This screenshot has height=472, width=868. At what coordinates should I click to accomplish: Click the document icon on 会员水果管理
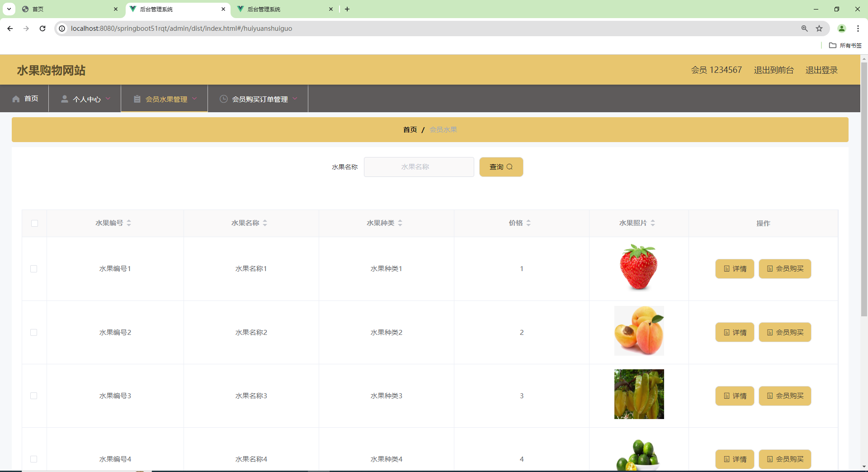click(x=137, y=99)
